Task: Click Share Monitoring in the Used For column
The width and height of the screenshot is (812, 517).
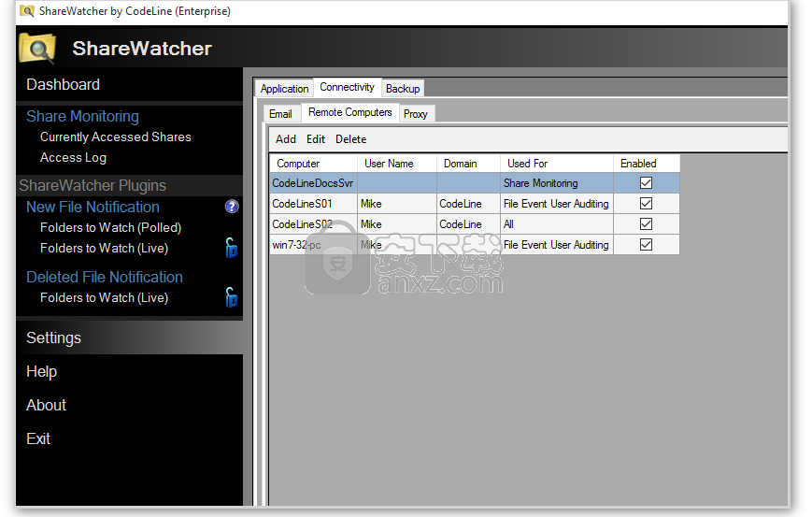Action: coord(557,183)
